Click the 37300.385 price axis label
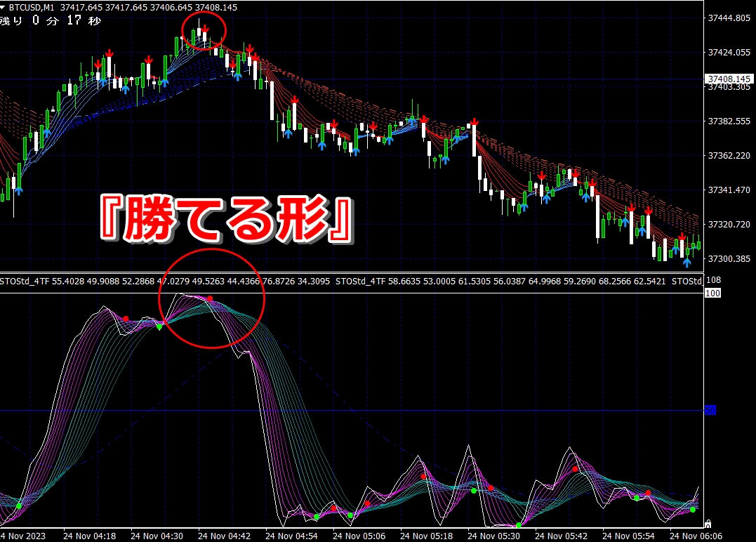 pos(729,259)
